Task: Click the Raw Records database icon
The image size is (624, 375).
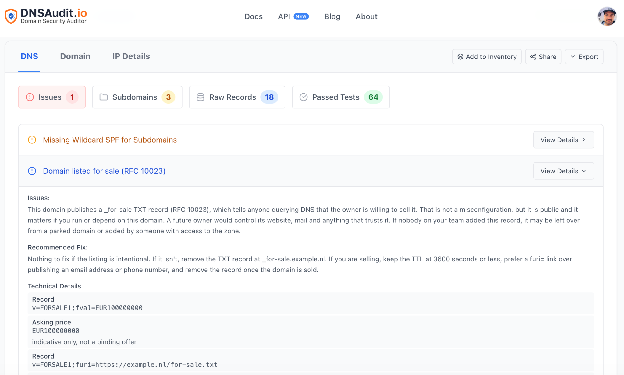Action: point(201,97)
